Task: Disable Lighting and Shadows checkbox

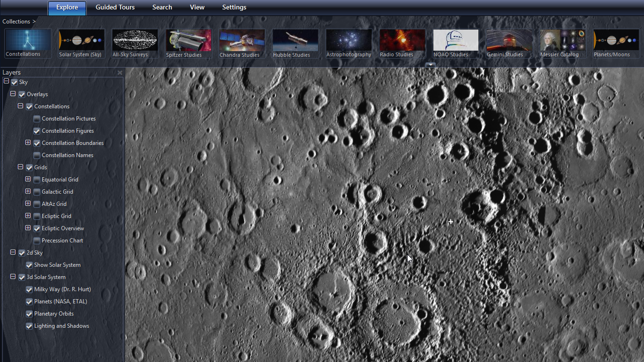Action: click(29, 326)
